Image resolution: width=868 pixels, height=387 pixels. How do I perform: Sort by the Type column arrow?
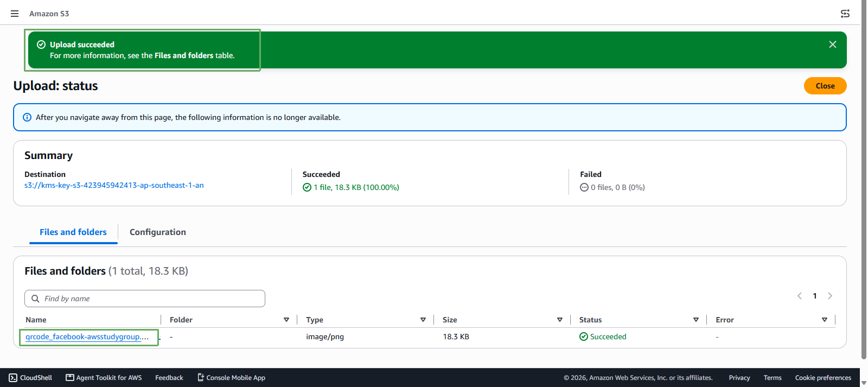[423, 320]
